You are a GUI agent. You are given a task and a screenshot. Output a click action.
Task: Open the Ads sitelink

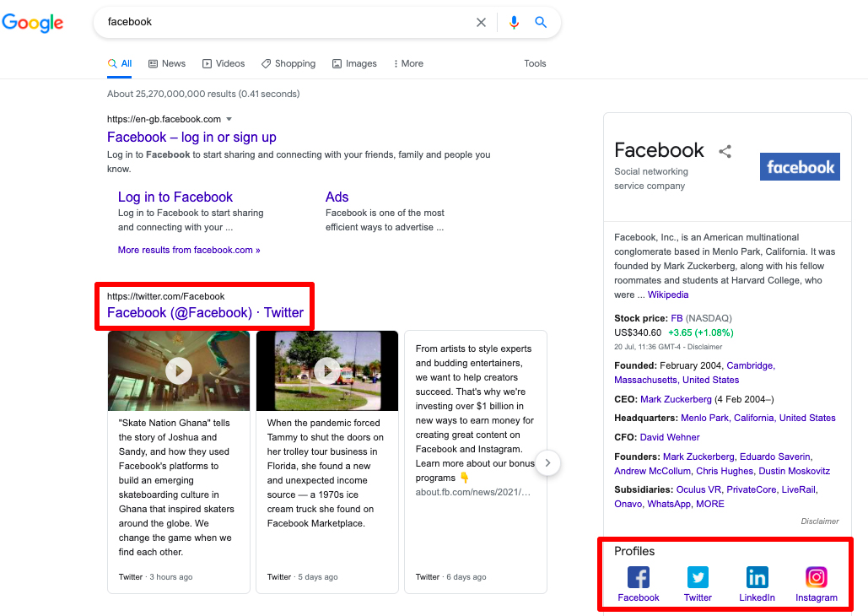coord(337,197)
